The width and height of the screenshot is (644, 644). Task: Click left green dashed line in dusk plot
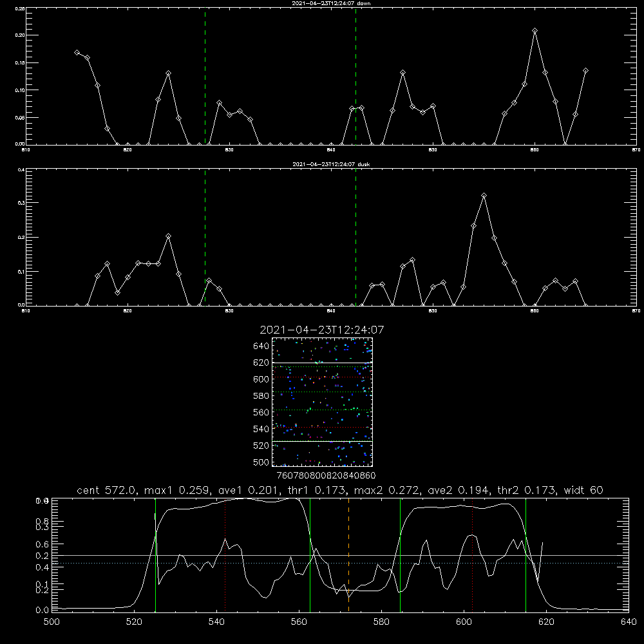(x=205, y=237)
